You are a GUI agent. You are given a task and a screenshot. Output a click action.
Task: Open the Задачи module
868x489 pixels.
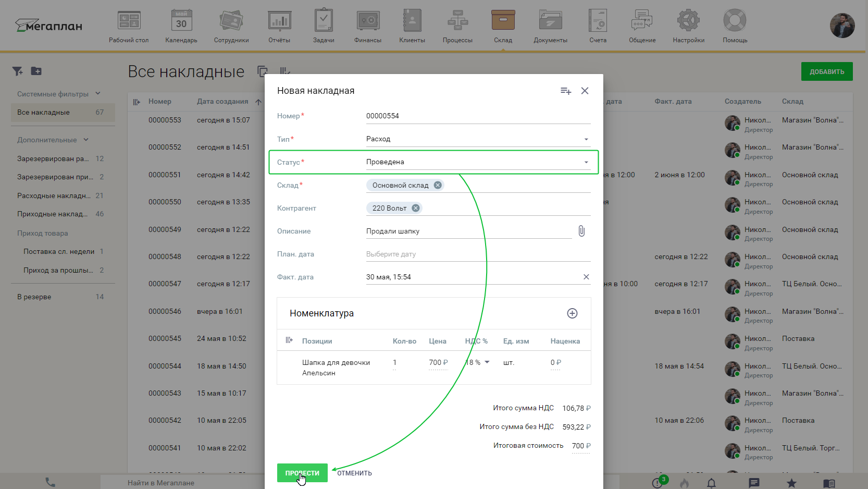(x=324, y=26)
